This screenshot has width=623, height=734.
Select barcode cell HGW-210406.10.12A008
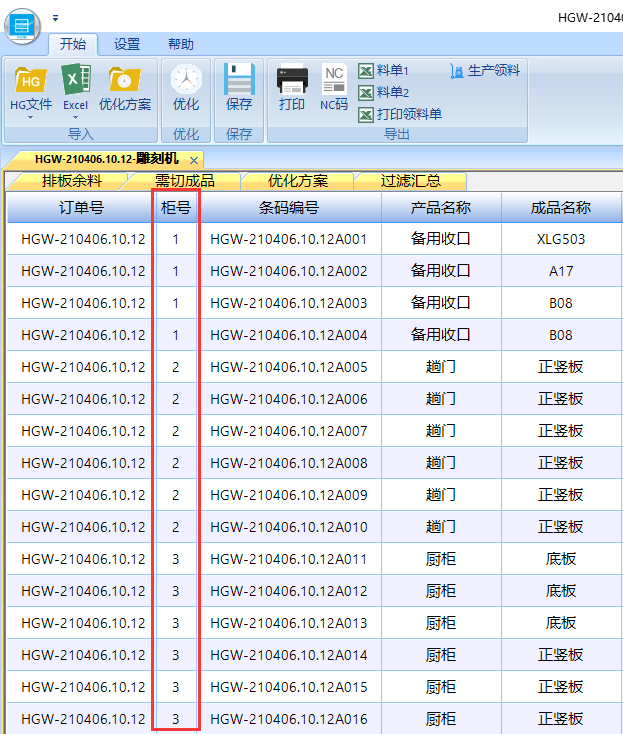click(289, 463)
